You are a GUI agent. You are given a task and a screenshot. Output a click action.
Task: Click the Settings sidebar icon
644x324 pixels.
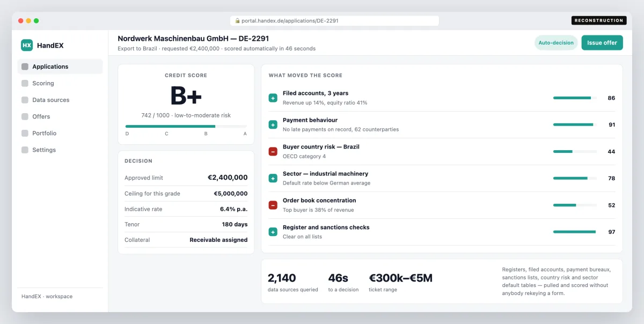pos(25,150)
